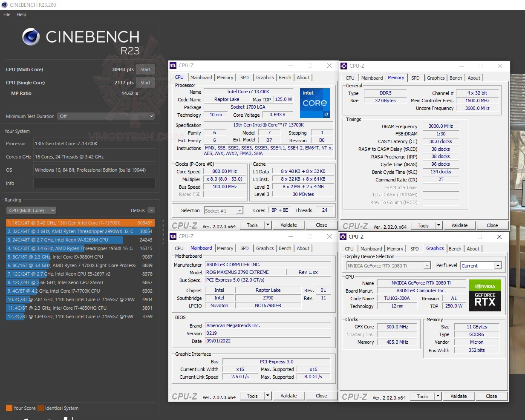Select the Core i9-9880H ranking row
Screen dimensions: 525x420
80,257
